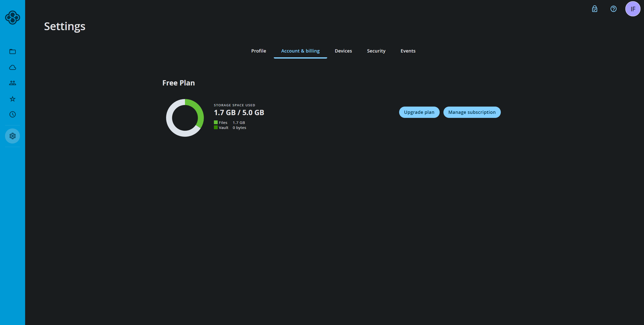Open the Vault using the cloud icon
Image resolution: width=644 pixels, height=325 pixels.
click(x=12, y=67)
